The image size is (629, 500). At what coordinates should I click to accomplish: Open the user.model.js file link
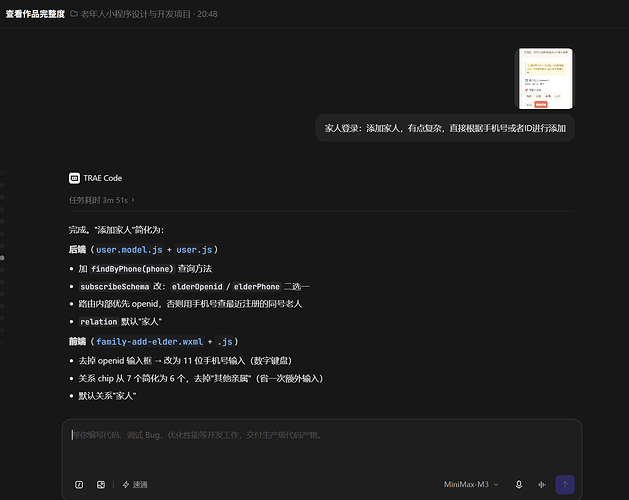tap(129, 250)
